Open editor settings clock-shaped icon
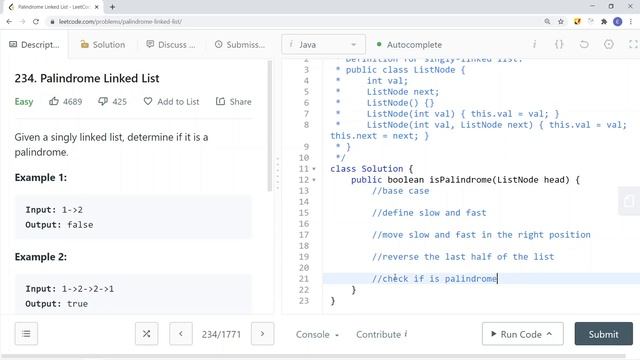640x360 pixels. pos(609,44)
